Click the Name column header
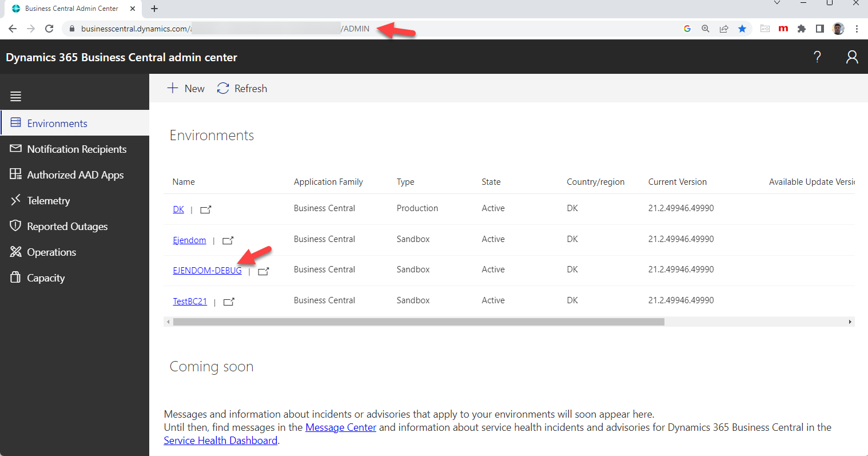The height and width of the screenshot is (456, 868). click(x=184, y=182)
